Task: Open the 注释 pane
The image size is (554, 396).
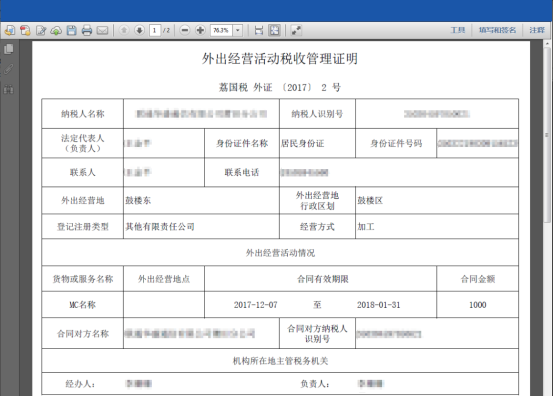Action: pos(537,30)
